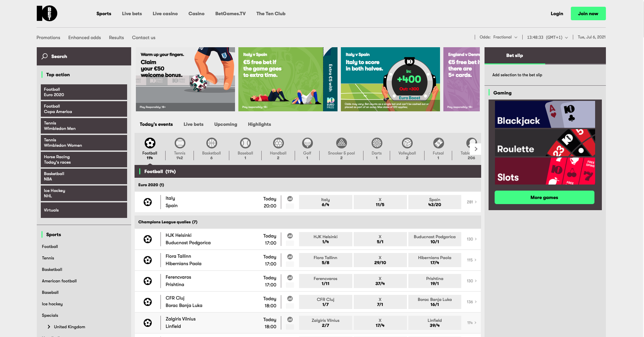The width and height of the screenshot is (644, 337).
Task: Open stats icon for CFR Cluj match
Action: pos(290,299)
